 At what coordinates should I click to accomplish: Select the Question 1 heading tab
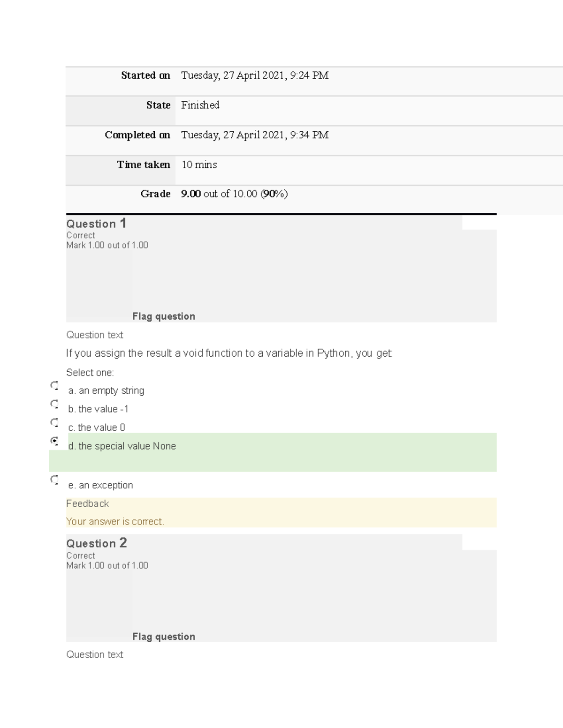coord(96,224)
